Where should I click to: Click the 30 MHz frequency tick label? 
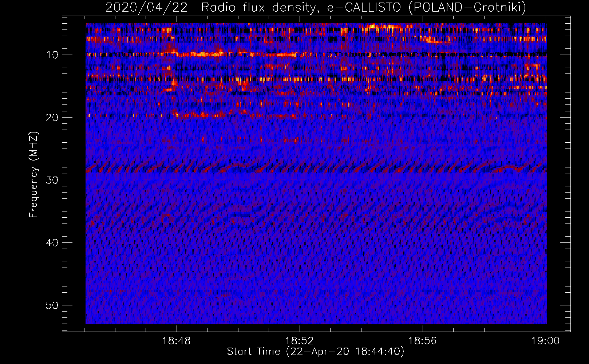tap(52, 180)
